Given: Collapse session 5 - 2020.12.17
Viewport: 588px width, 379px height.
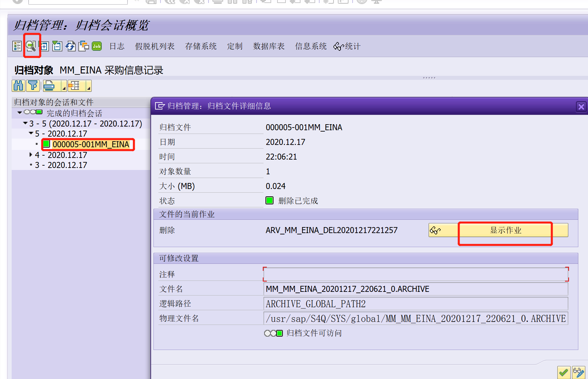Looking at the screenshot, I should click(x=31, y=133).
